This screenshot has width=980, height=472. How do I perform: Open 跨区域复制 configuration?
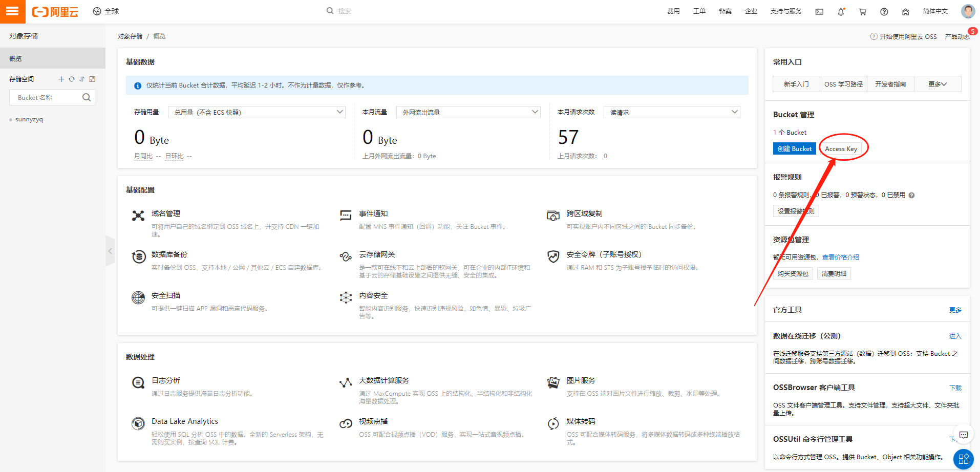click(x=584, y=213)
